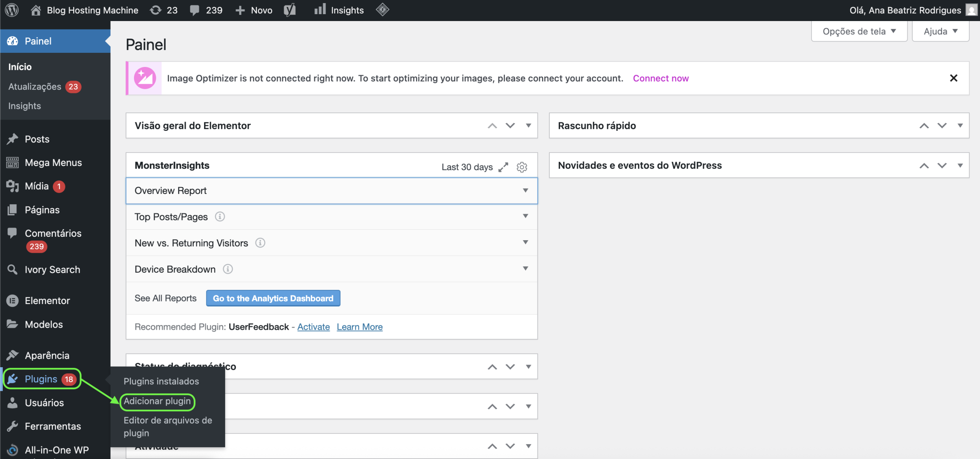Viewport: 980px width, 459px height.
Task: Click the Mega Menus keyboard icon
Action: [12, 163]
